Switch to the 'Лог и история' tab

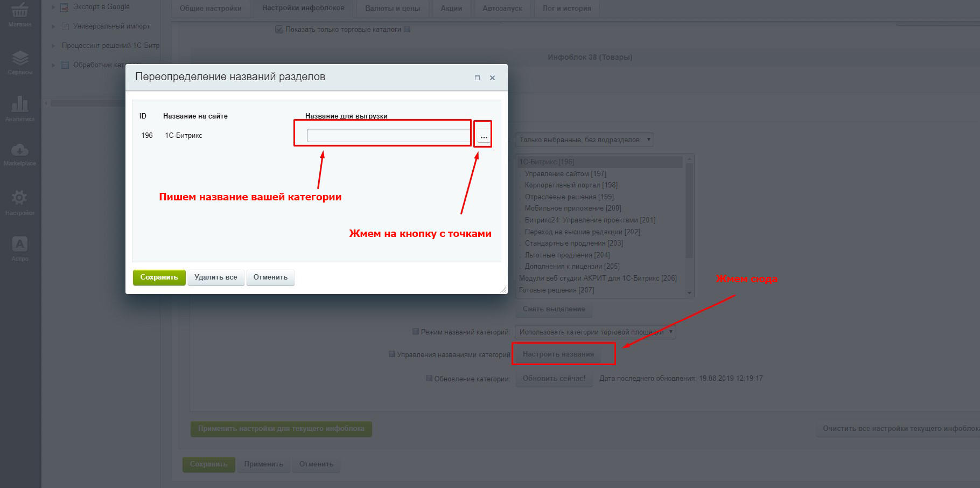(x=566, y=8)
